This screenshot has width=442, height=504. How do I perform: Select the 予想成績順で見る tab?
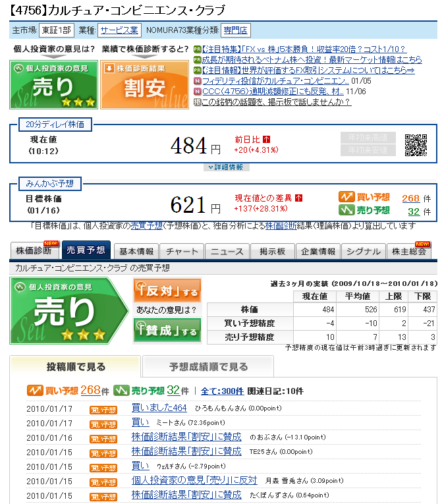208,367
